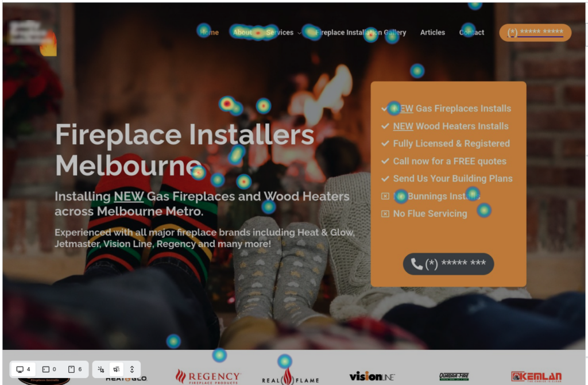Click the flame logo at top left
The height and width of the screenshot is (385, 588).
tap(48, 44)
